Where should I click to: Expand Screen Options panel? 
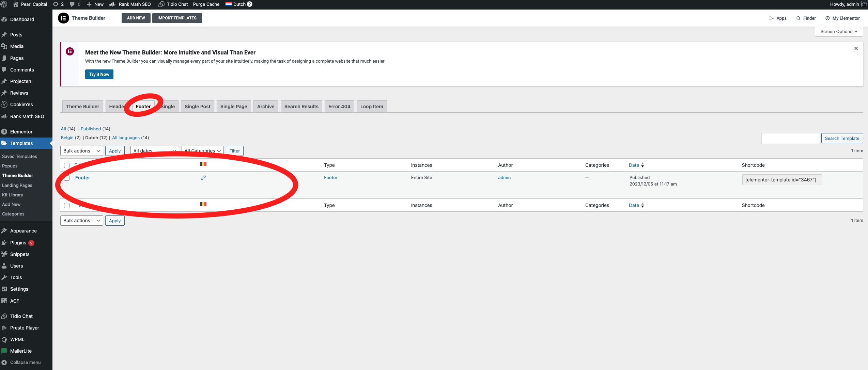coord(839,32)
